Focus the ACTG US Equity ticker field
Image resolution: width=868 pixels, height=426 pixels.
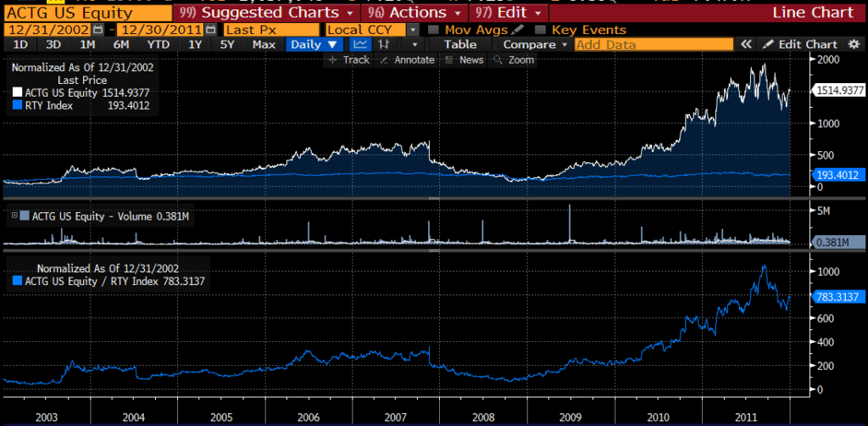(87, 13)
